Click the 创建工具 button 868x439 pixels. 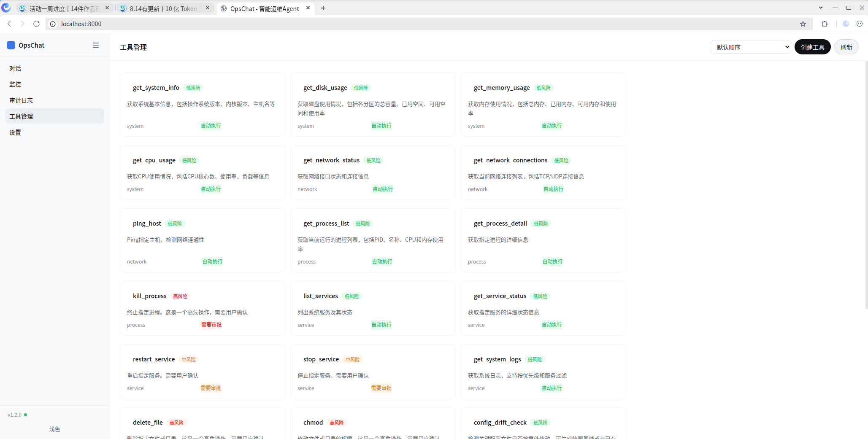coord(812,47)
